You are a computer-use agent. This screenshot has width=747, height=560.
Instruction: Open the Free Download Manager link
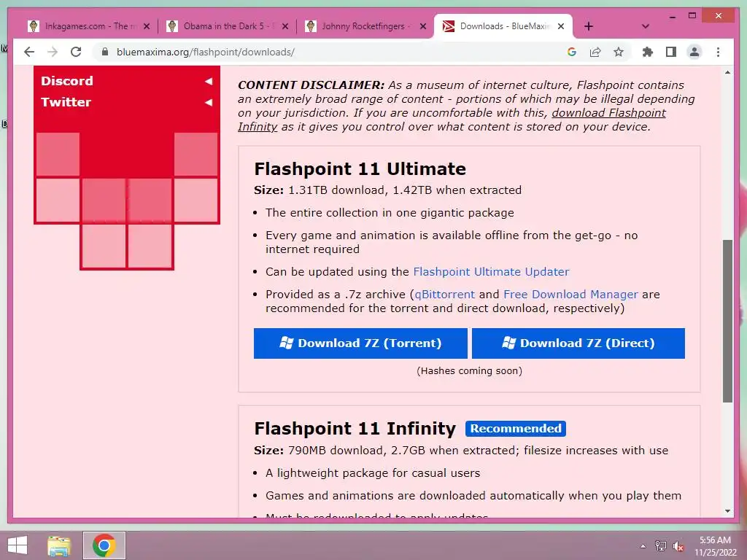point(570,295)
